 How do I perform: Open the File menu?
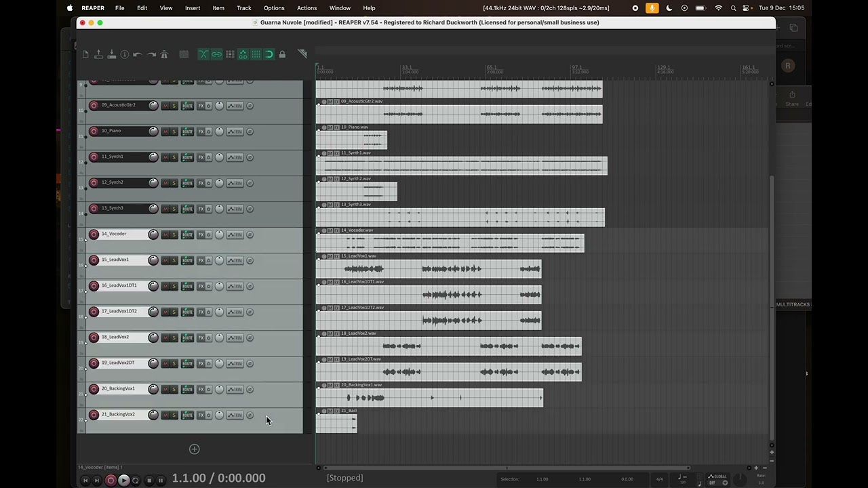point(119,8)
